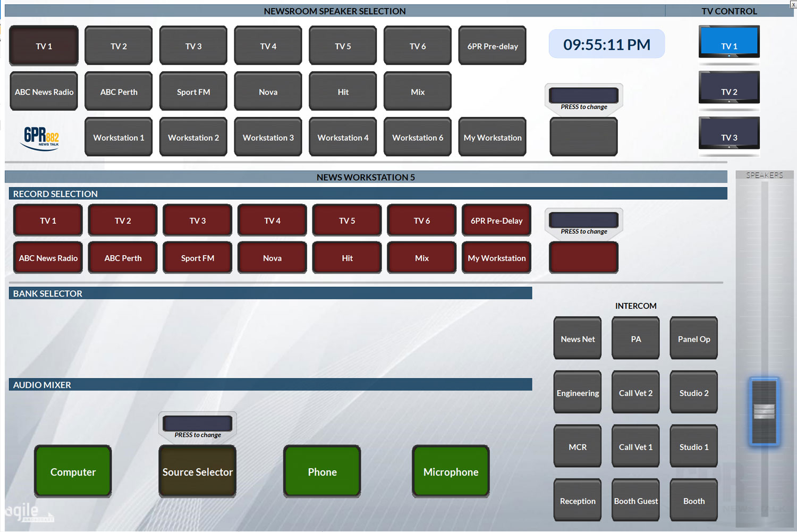Screen dimensions: 797x532
Task: Select TV 2 monitor icon in TV Control
Action: [729, 87]
